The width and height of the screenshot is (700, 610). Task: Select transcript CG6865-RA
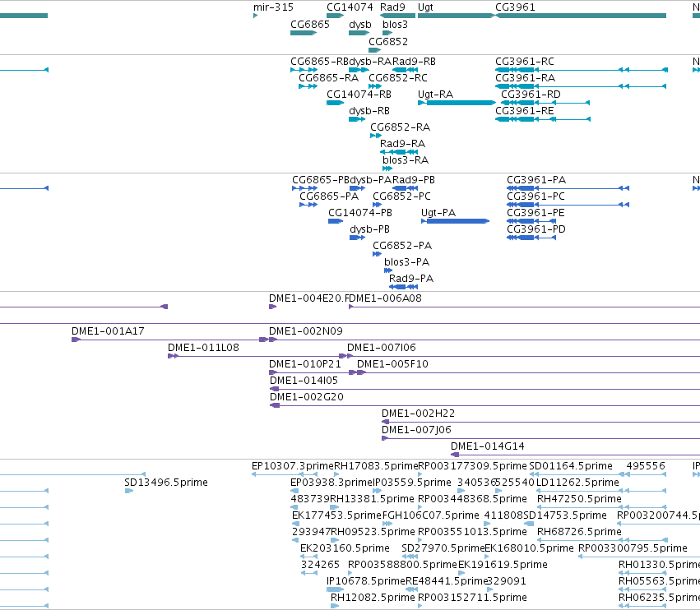click(328, 78)
